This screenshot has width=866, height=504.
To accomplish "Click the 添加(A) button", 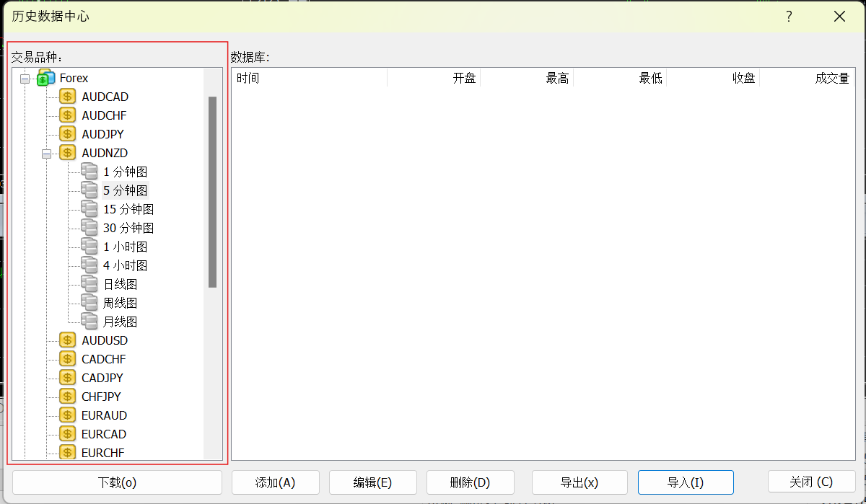I will (275, 482).
